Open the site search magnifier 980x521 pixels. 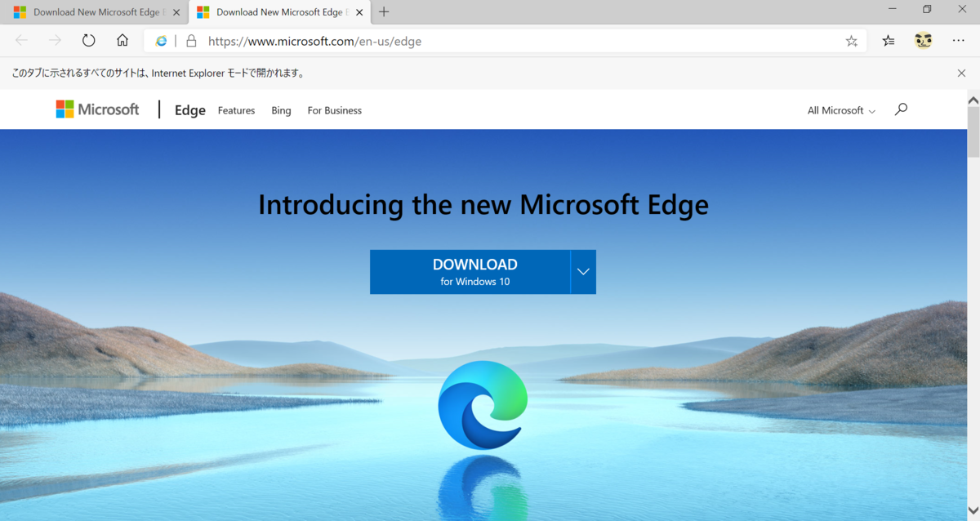tap(901, 109)
